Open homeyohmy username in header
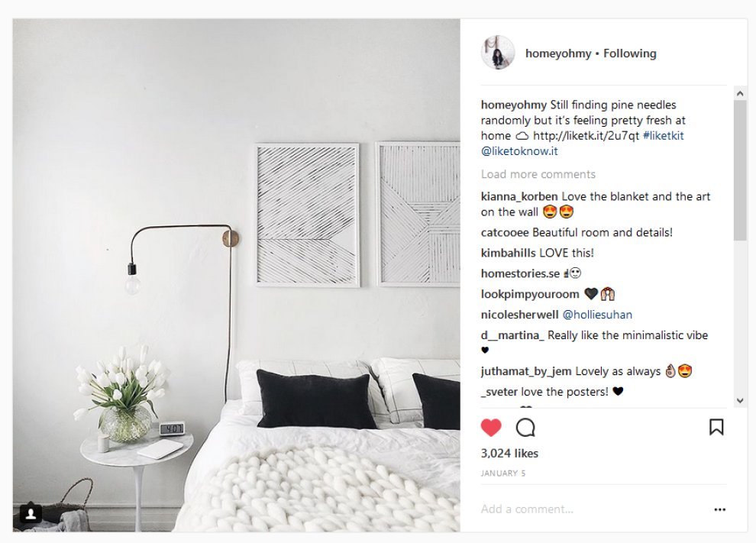The image size is (756, 543). point(558,53)
